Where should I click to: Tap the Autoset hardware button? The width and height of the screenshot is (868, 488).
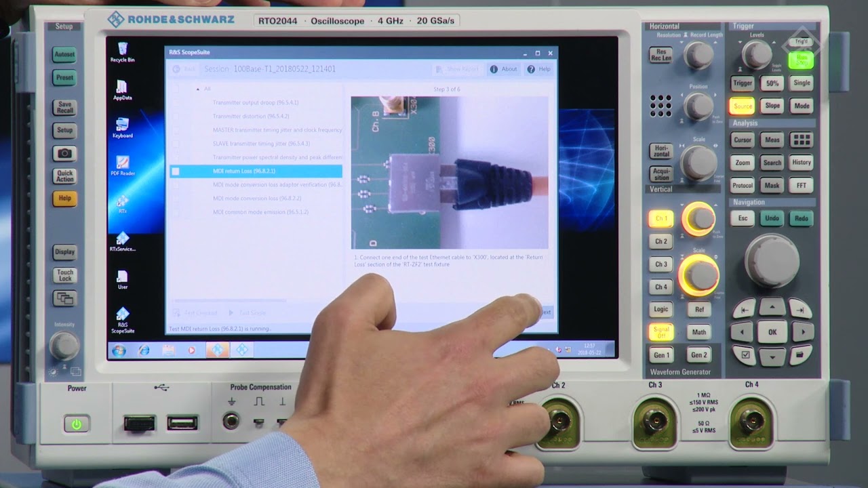65,54
